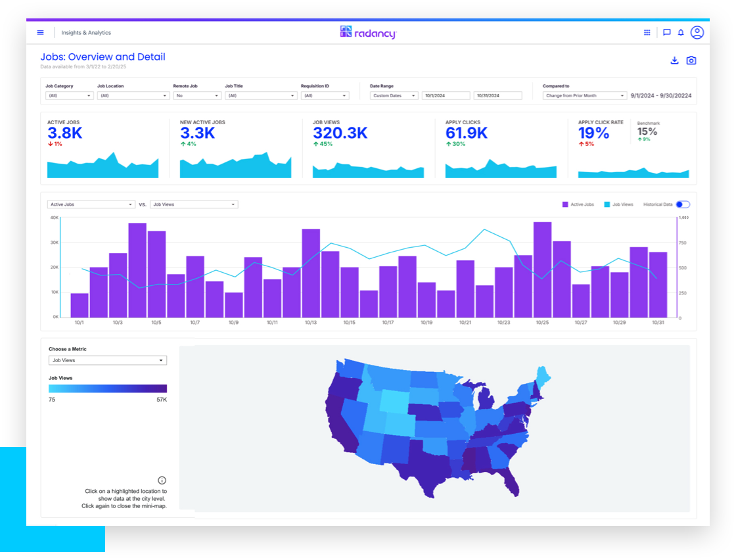Open the apps grid launcher
This screenshot has height=560, width=736.
pyautogui.click(x=647, y=32)
